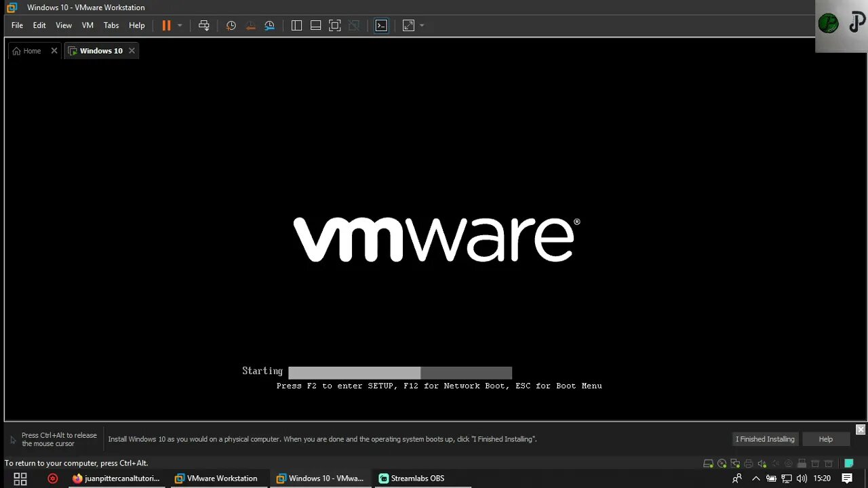Click the volume speaker tray icon
The height and width of the screenshot is (488, 868).
tap(802, 479)
